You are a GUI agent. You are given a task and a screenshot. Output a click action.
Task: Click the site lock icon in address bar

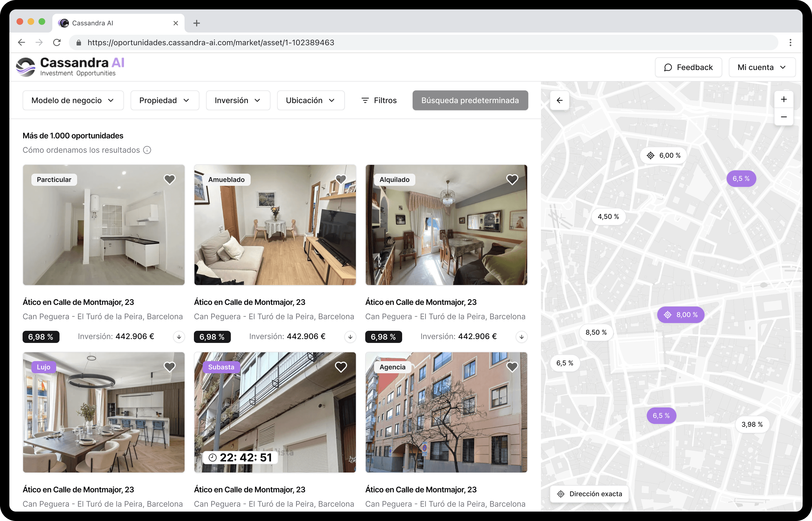coord(79,43)
